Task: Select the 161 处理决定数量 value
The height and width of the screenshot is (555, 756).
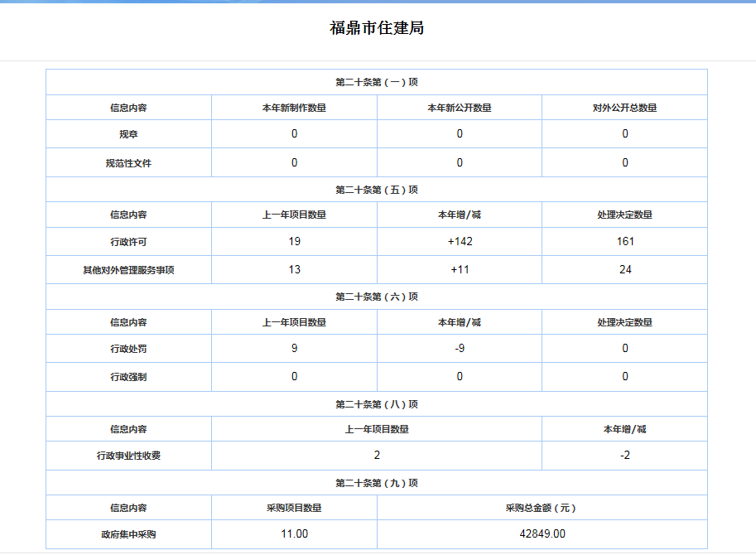Action: click(x=625, y=241)
